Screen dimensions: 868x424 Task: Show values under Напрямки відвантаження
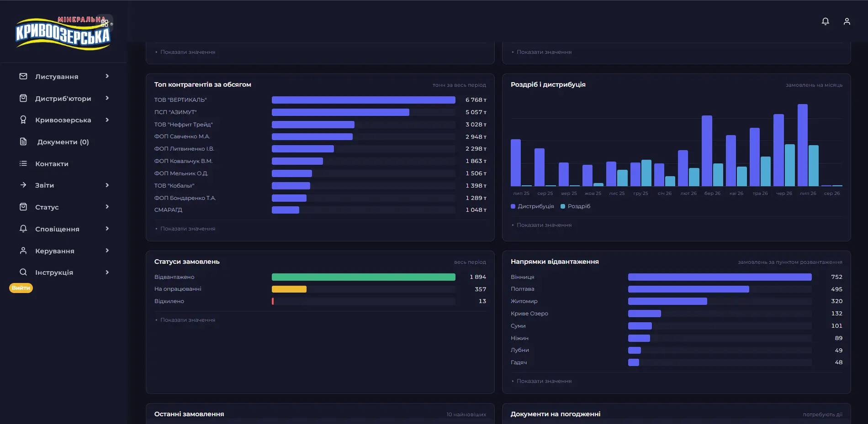point(541,381)
